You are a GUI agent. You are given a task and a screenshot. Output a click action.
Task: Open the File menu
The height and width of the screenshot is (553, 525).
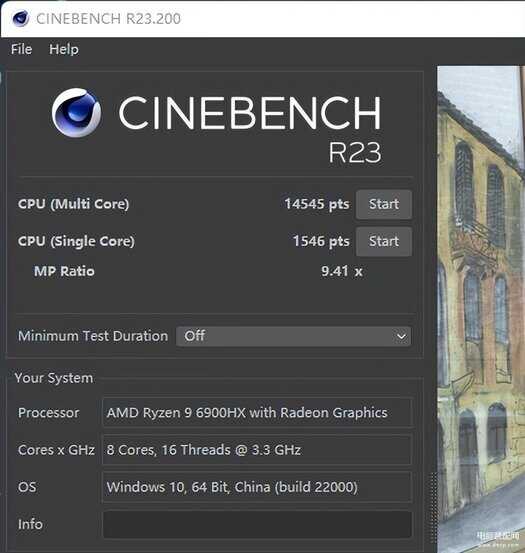click(22, 49)
